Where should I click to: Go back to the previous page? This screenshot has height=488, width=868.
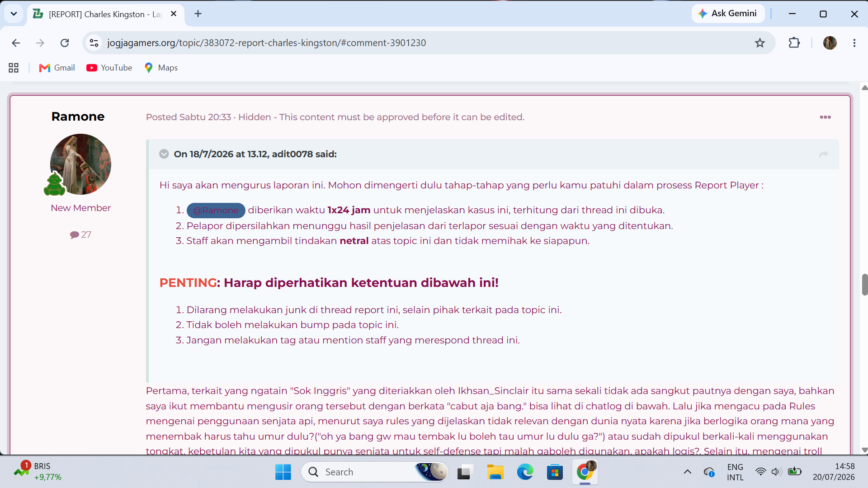tap(16, 43)
